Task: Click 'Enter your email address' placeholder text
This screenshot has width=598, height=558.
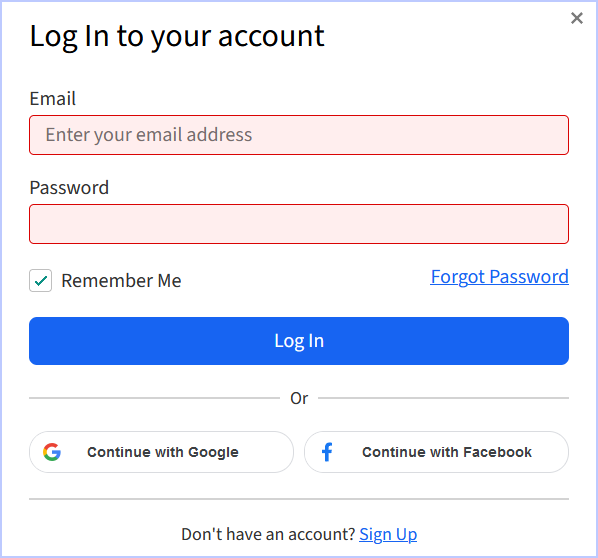Action: pos(149,135)
